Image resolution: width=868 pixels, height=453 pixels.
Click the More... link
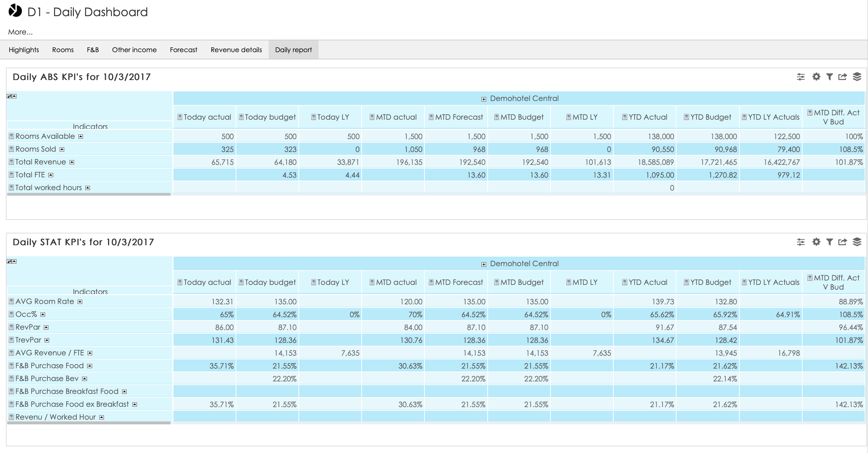(21, 32)
